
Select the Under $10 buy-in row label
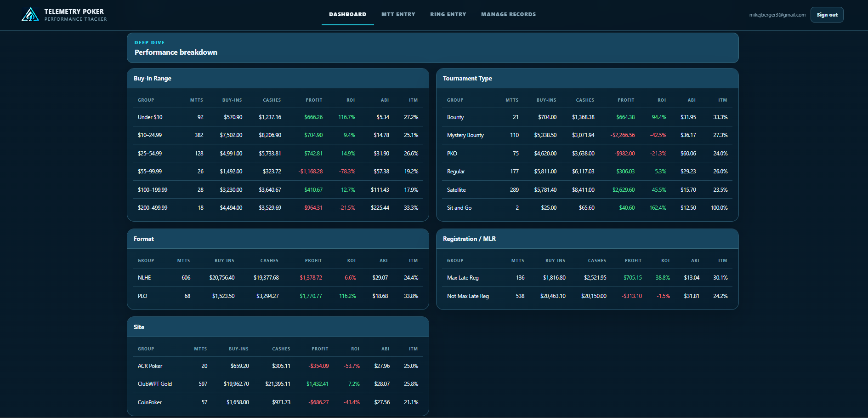pyautogui.click(x=150, y=117)
